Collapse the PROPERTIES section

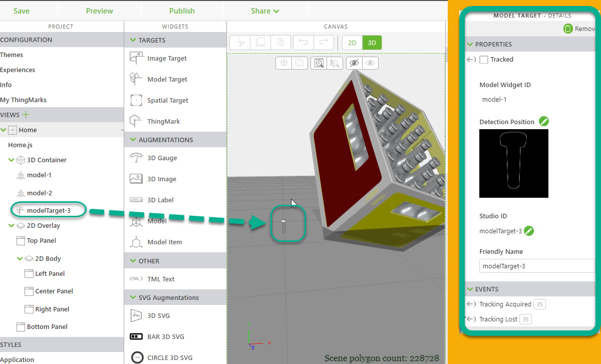click(470, 44)
